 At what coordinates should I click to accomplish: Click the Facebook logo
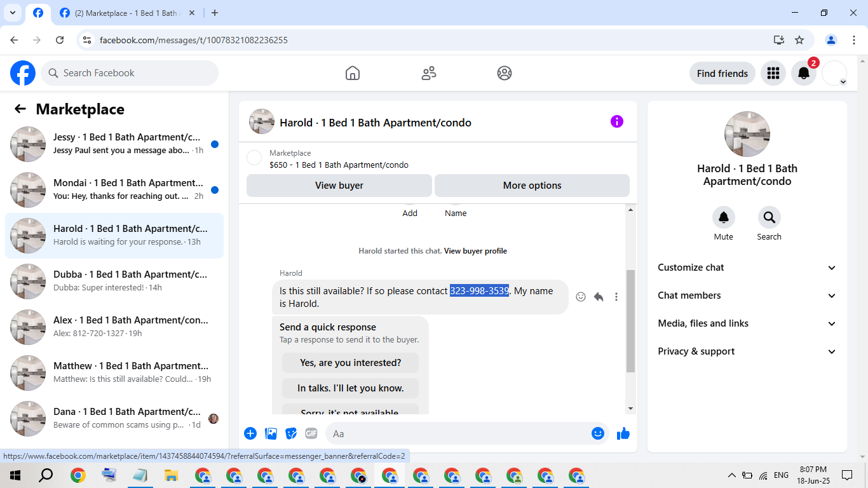tap(23, 73)
